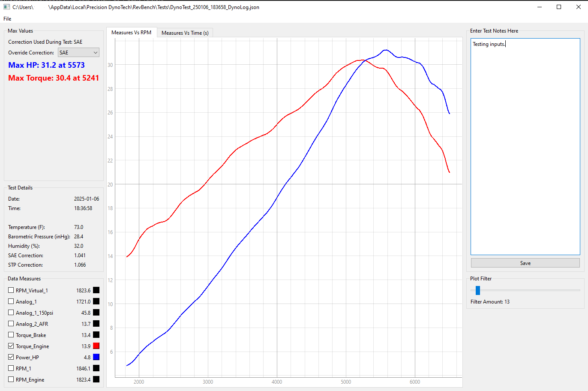Close the RevBench window

pyautogui.click(x=579, y=7)
